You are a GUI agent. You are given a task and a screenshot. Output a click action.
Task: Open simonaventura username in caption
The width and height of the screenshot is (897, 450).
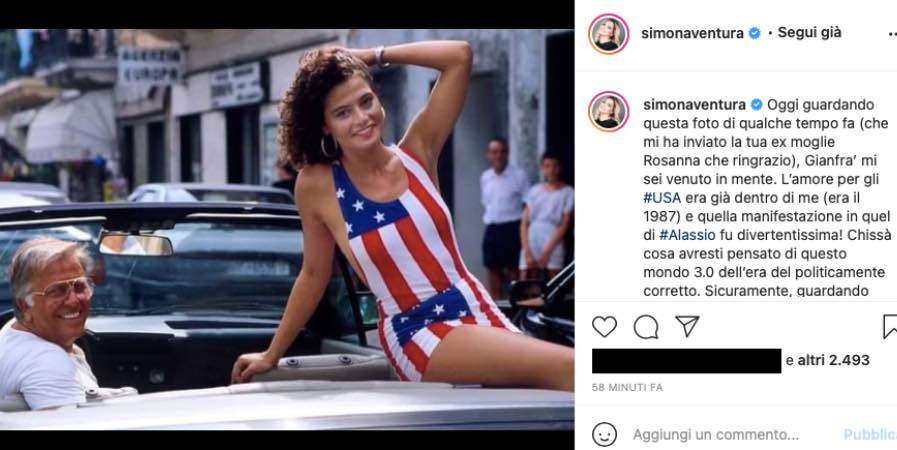point(694,105)
